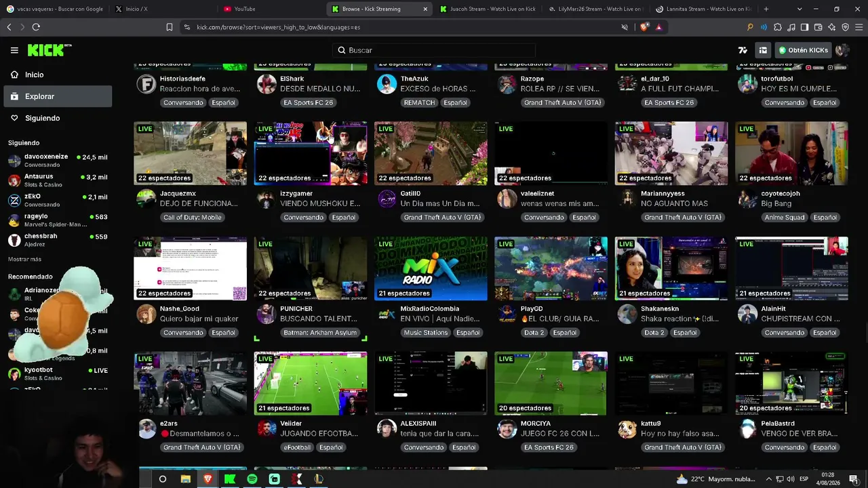Click the REMATCH category tag

(419, 102)
